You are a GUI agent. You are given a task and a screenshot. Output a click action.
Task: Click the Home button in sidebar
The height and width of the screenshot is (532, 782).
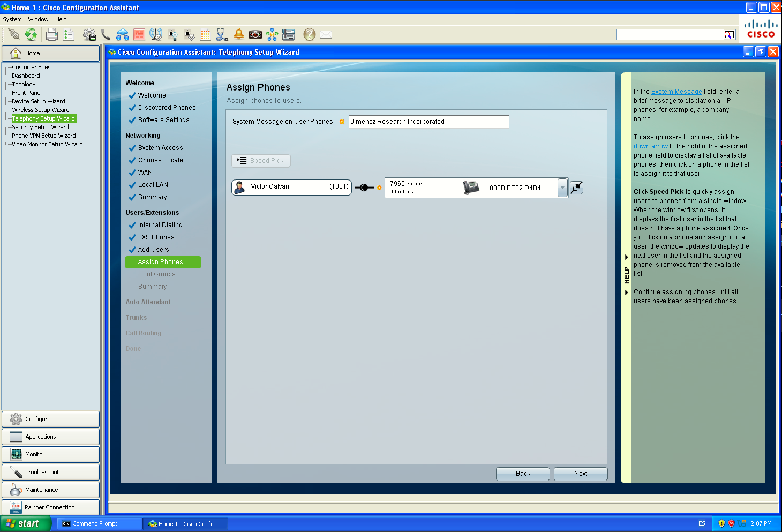(50, 53)
